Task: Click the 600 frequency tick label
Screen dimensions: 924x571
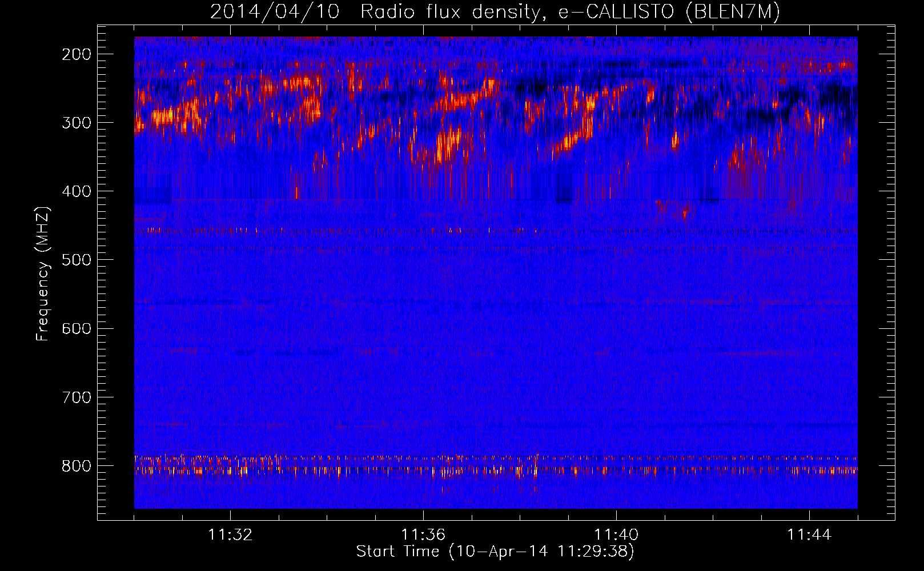Action: [76, 328]
